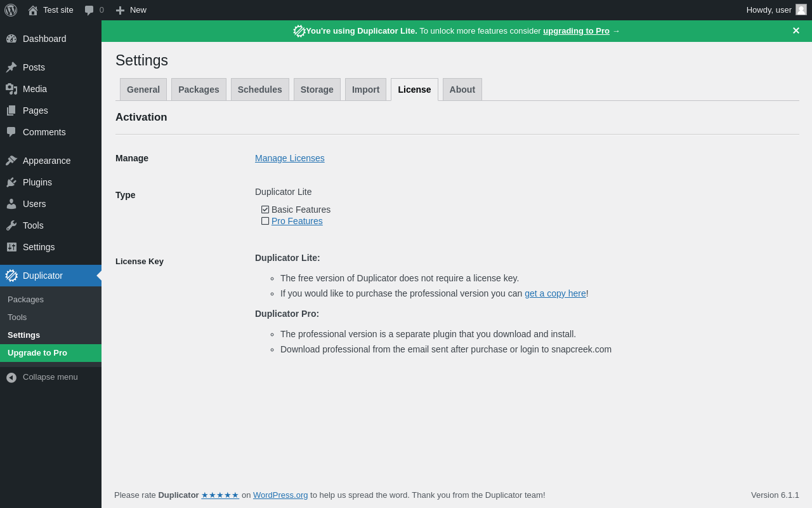Click the "get a copy here" link
Image resolution: width=812 pixels, height=508 pixels.
(555, 293)
